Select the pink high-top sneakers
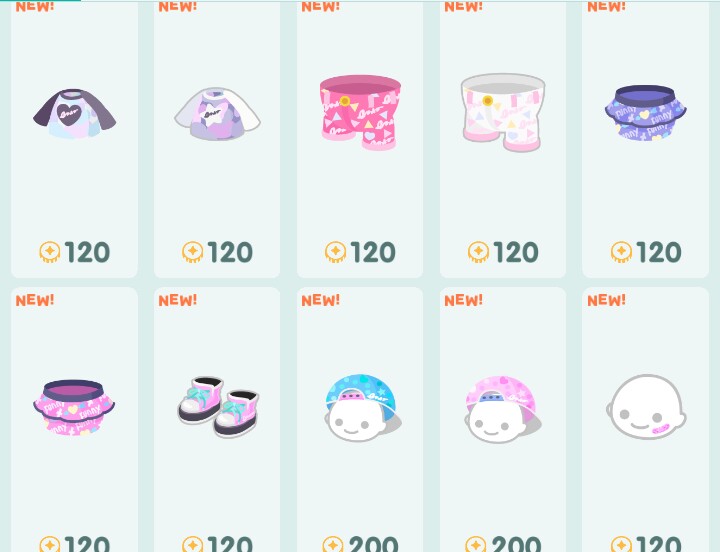The height and width of the screenshot is (552, 720). [219, 407]
